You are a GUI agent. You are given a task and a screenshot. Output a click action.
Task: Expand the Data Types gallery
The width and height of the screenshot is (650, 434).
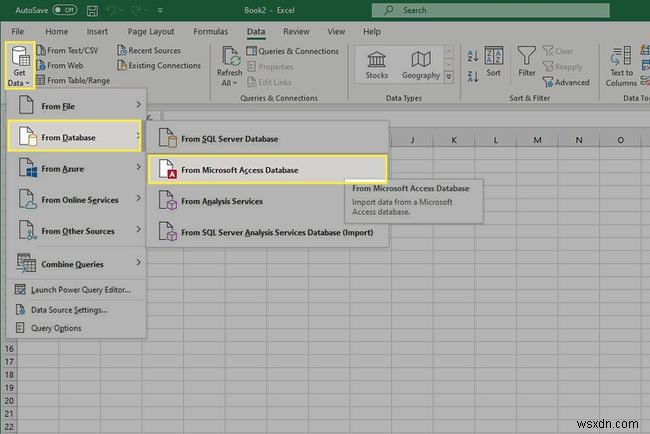(449, 77)
